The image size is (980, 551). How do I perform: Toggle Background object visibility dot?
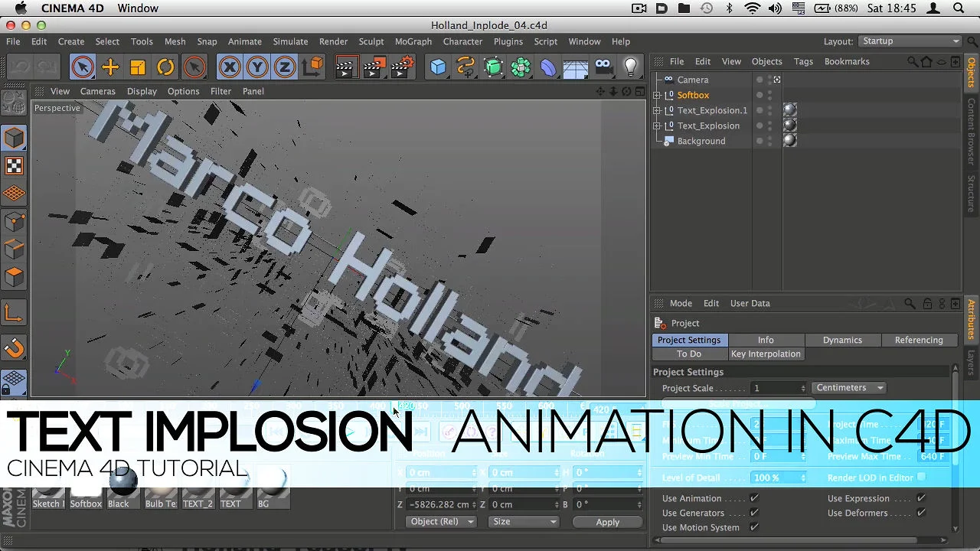tap(759, 139)
